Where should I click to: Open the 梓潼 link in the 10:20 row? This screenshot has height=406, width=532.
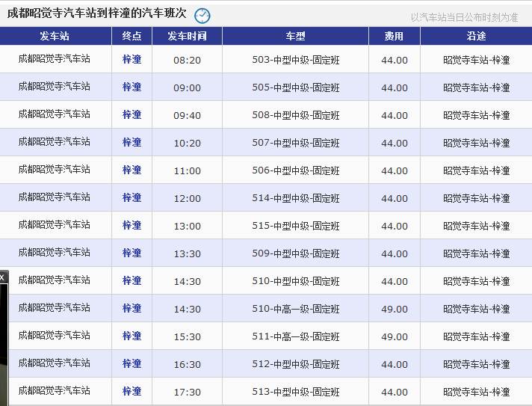132,143
